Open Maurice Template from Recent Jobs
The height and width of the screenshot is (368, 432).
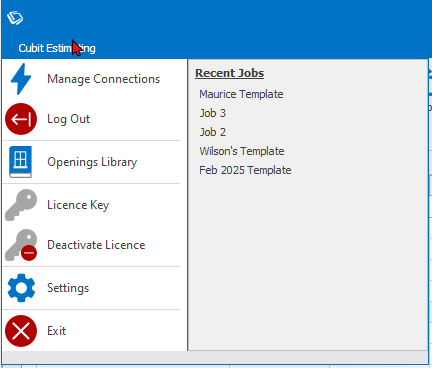[x=241, y=94]
